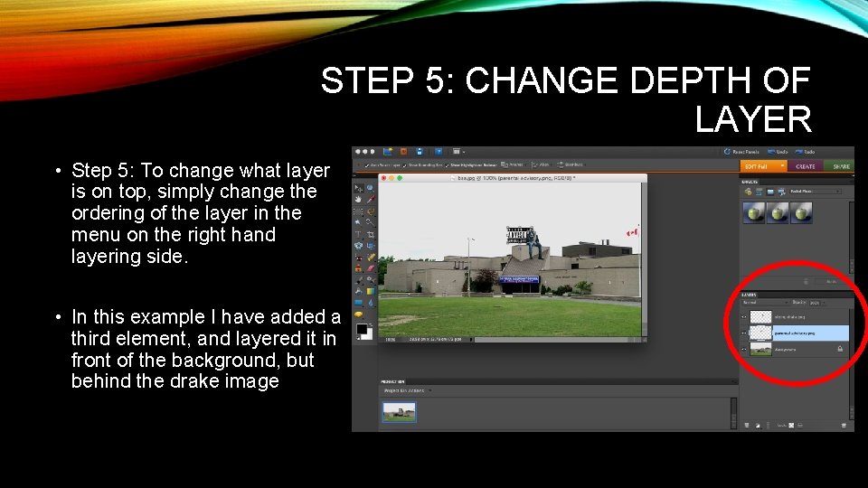The height and width of the screenshot is (488, 868).
Task: Open the EDIT Full mode dropdown arrow
Action: pos(782,165)
